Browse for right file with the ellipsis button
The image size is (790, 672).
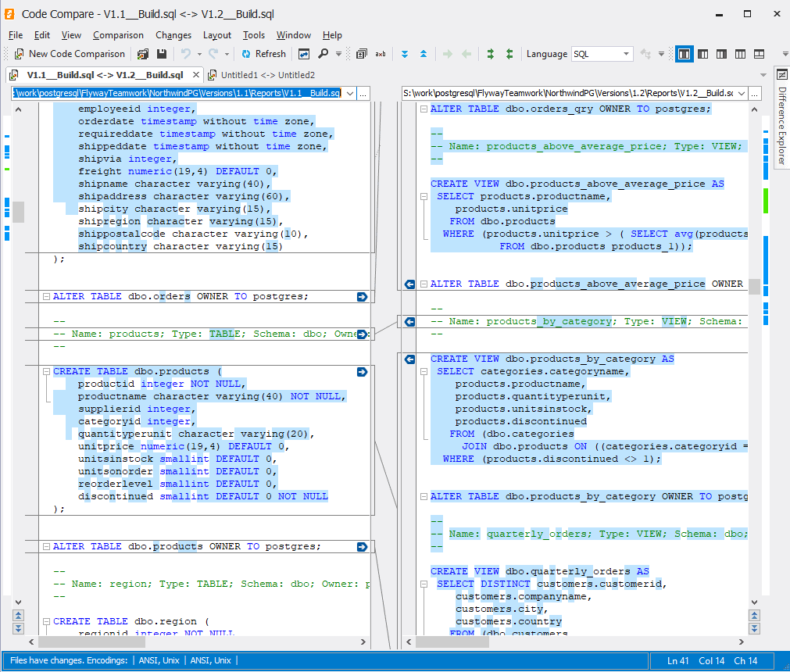754,94
